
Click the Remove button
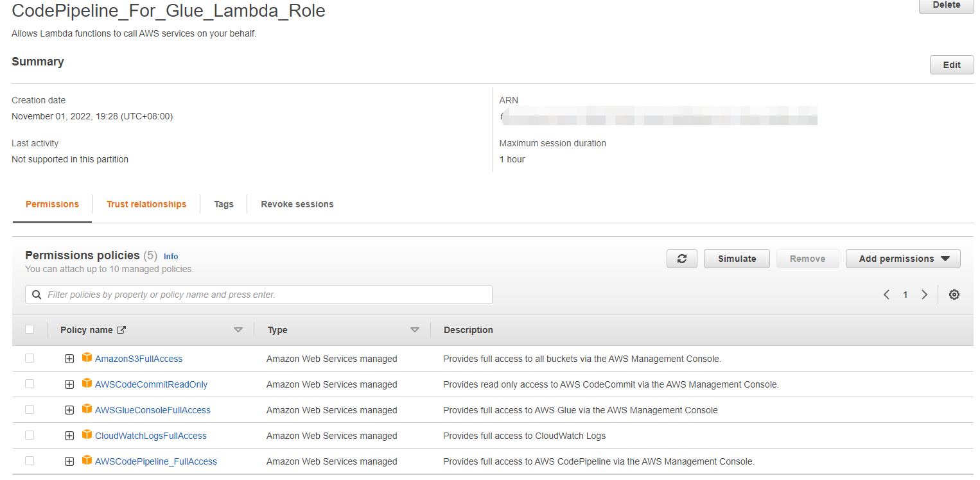tap(807, 259)
